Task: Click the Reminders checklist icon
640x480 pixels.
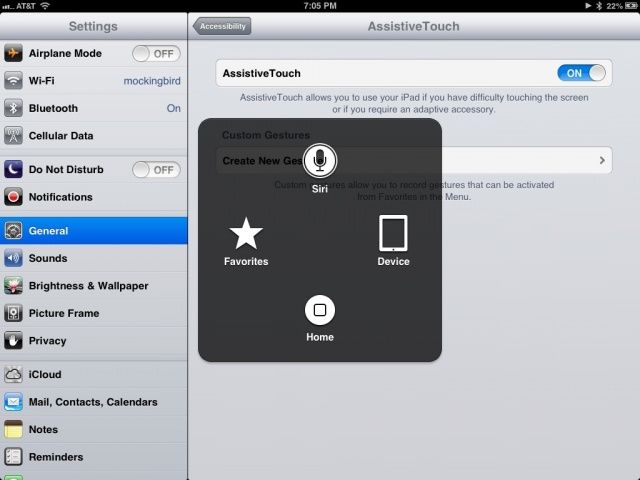Action: [13, 457]
